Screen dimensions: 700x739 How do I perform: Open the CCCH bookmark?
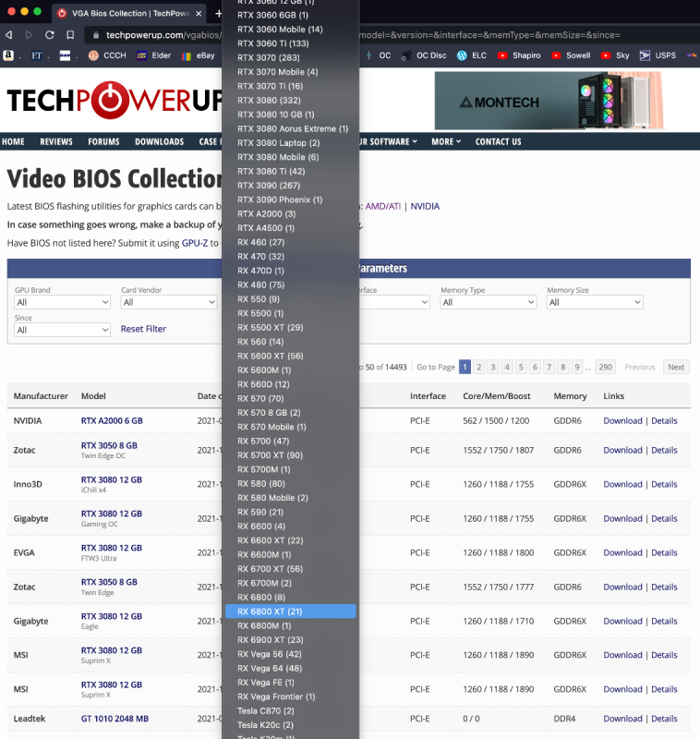(x=107, y=55)
